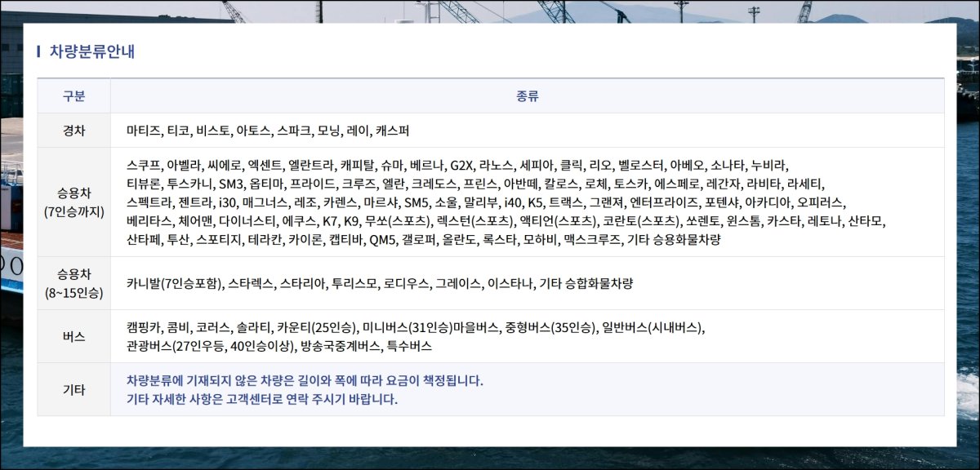Click the 기타 category cell
Viewport: 980px width, 470px height.
pos(74,389)
